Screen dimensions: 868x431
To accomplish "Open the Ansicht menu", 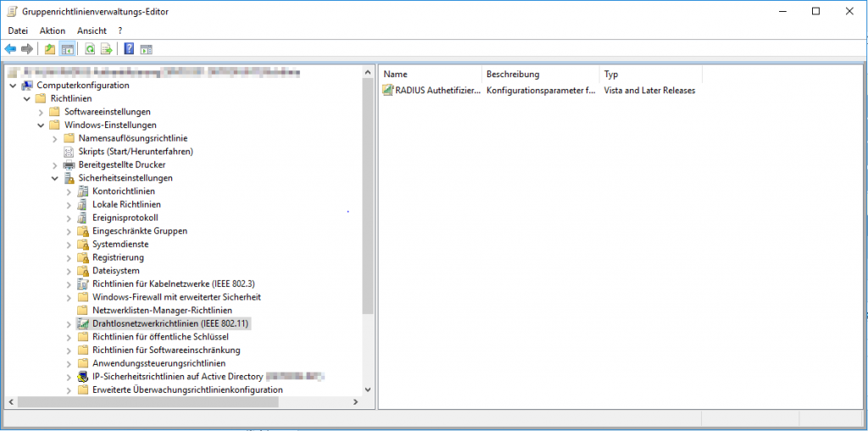I will pyautogui.click(x=92, y=31).
